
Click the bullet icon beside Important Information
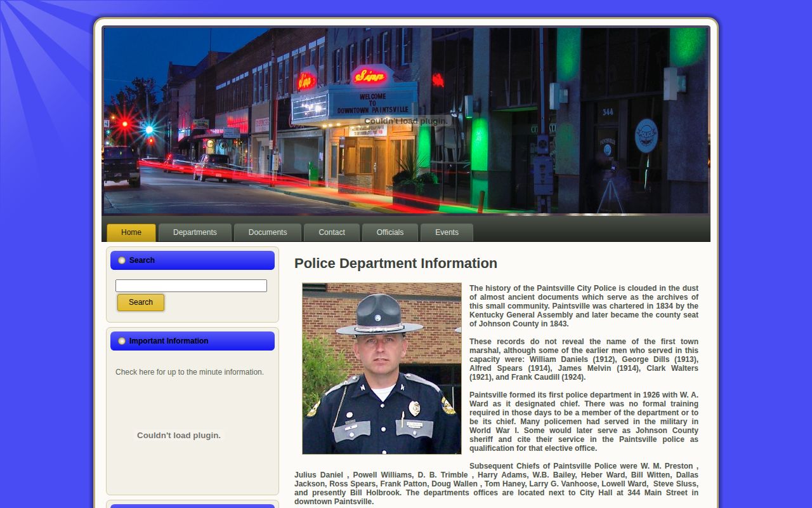click(x=122, y=341)
